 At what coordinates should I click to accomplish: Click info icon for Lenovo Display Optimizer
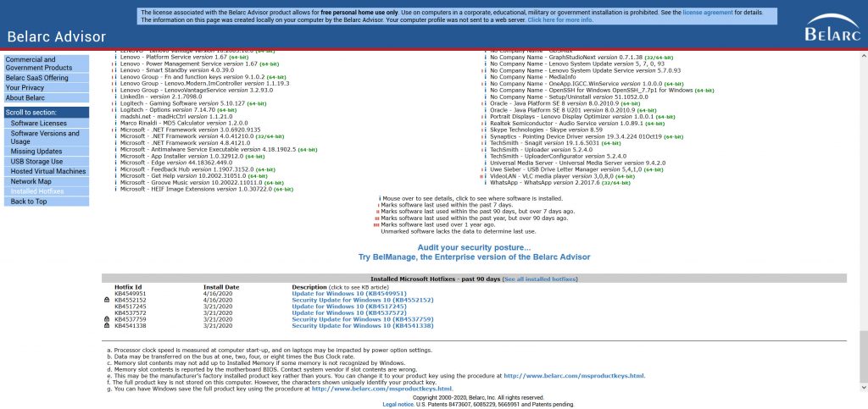pyautogui.click(x=486, y=117)
